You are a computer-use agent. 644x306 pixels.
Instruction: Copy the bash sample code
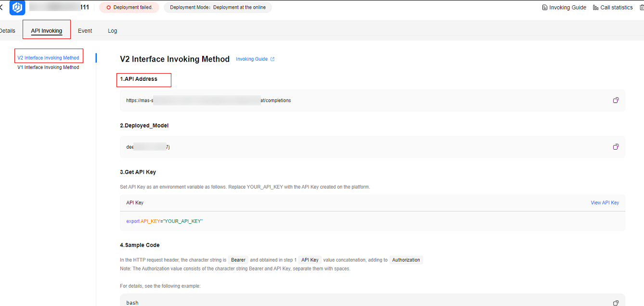[x=616, y=303]
